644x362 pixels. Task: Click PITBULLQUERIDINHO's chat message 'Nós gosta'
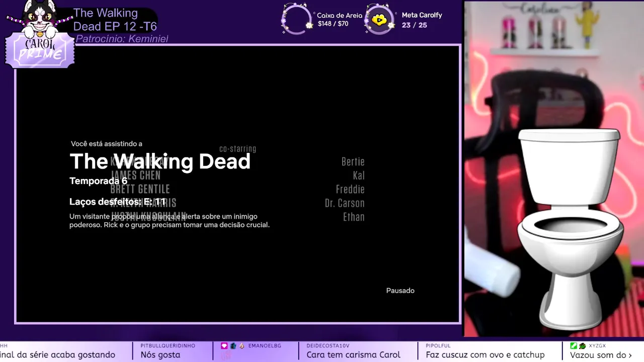(160, 355)
